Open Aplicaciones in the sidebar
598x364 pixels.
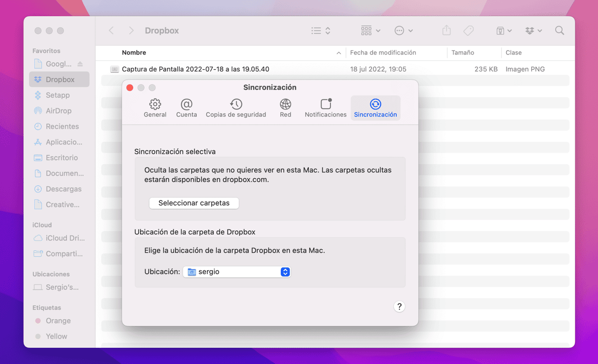(60, 142)
